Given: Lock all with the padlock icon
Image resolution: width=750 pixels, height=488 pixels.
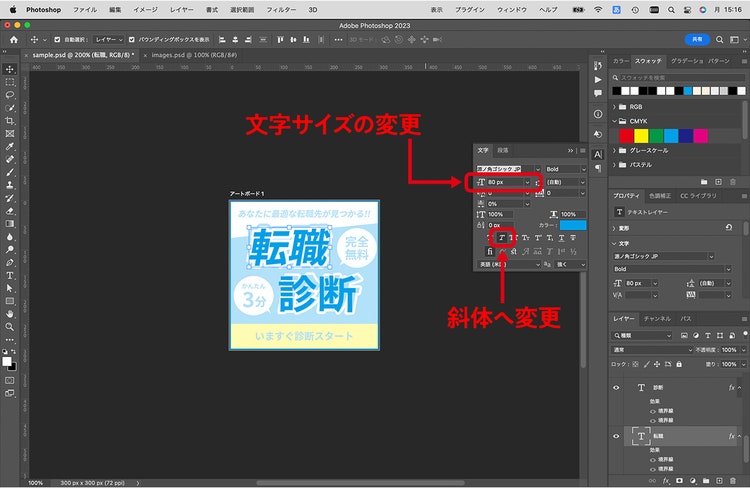Looking at the screenshot, I should [x=679, y=364].
